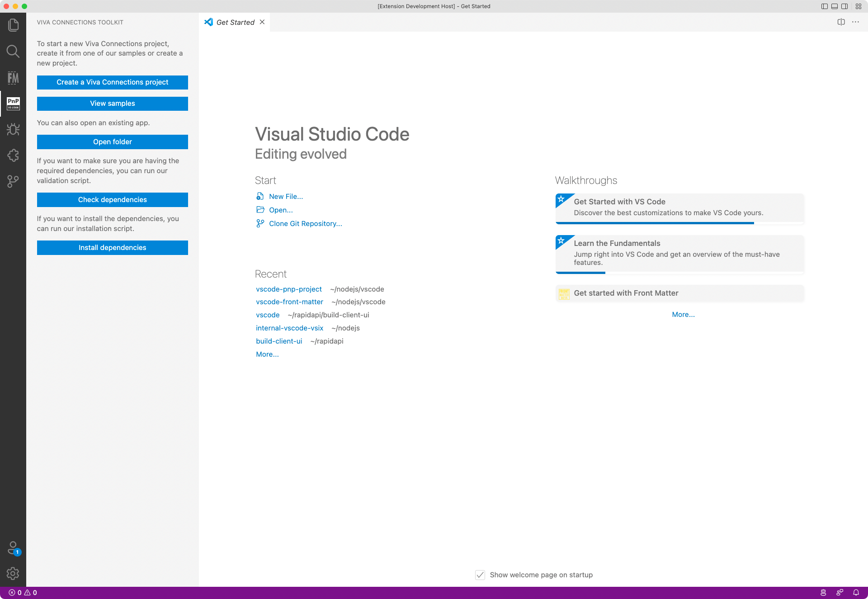Expand More recent projects list

point(267,354)
